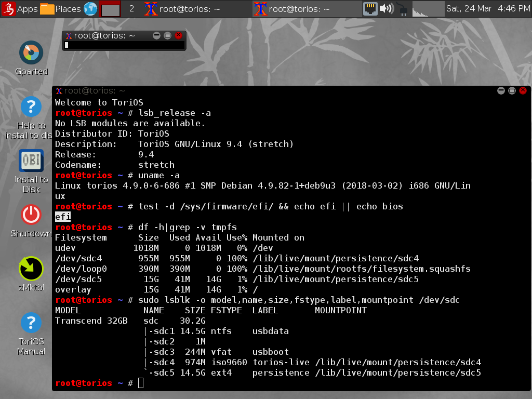The width and height of the screenshot is (532, 399).
Task: Open the CPU monitor graph
Action: (428, 8)
